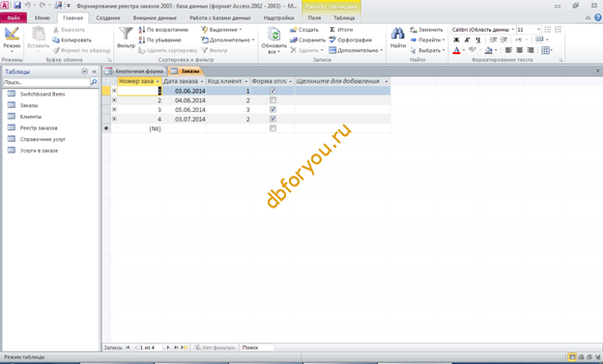Viewport: 603px width, 364px height.
Task: Click the Поиск field in record navigator
Action: 257,348
